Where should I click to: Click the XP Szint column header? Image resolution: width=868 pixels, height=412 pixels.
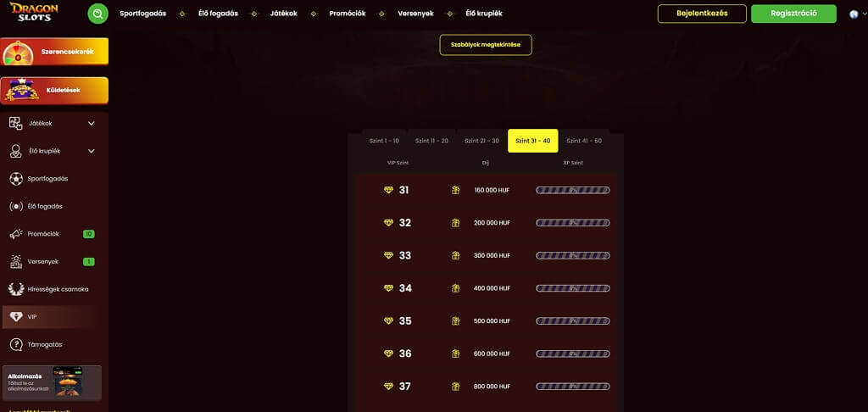573,163
